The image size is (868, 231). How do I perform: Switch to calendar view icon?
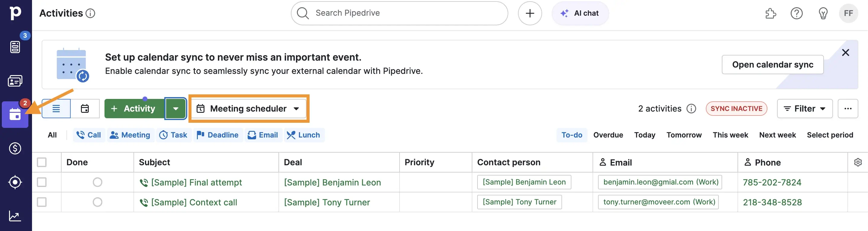coord(85,109)
